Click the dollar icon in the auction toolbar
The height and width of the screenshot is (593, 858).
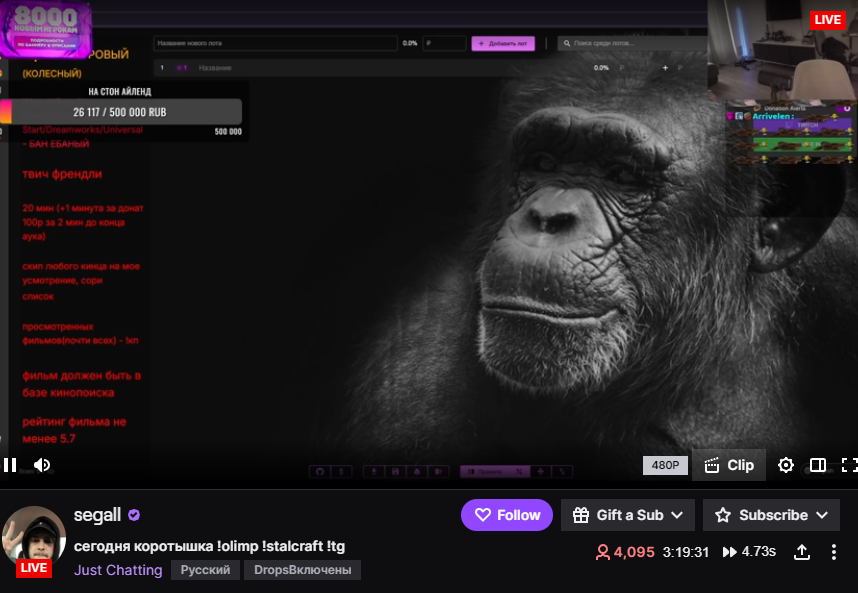point(341,472)
